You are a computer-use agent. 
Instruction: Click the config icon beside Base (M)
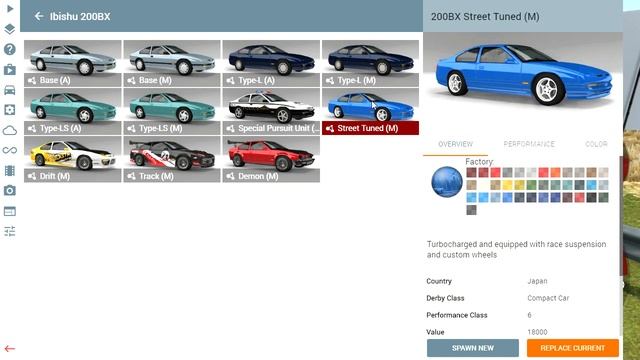pos(131,80)
